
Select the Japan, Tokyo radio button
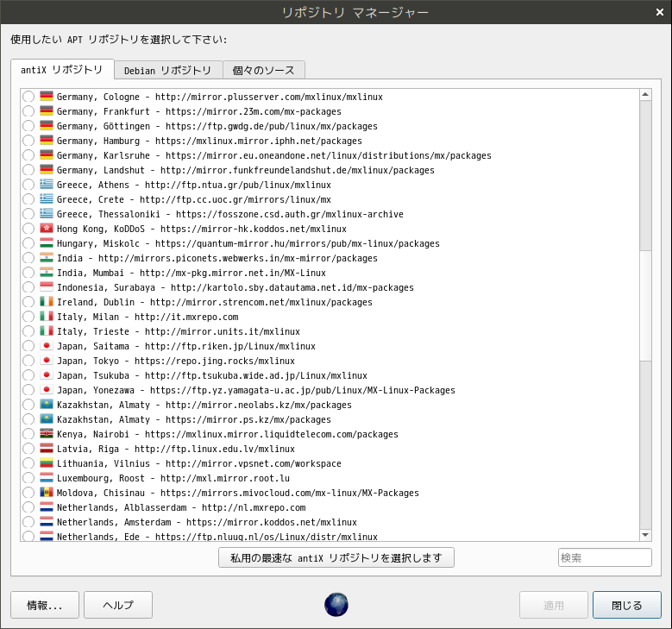click(28, 361)
